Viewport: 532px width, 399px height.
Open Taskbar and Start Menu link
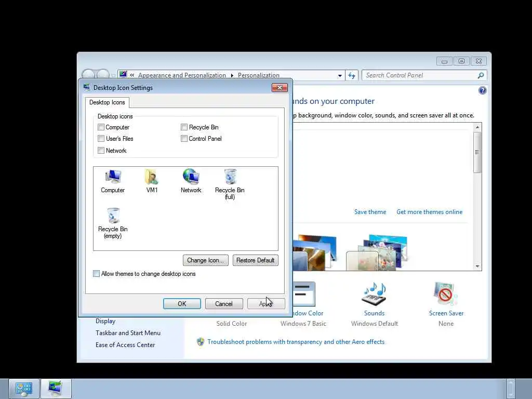tap(128, 333)
